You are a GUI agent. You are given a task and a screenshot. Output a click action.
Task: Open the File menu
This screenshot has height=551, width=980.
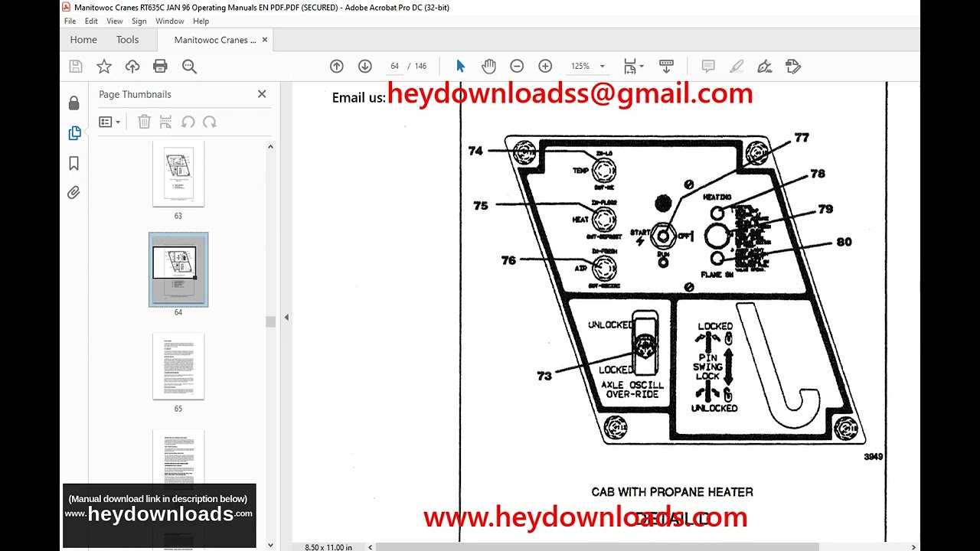click(70, 21)
